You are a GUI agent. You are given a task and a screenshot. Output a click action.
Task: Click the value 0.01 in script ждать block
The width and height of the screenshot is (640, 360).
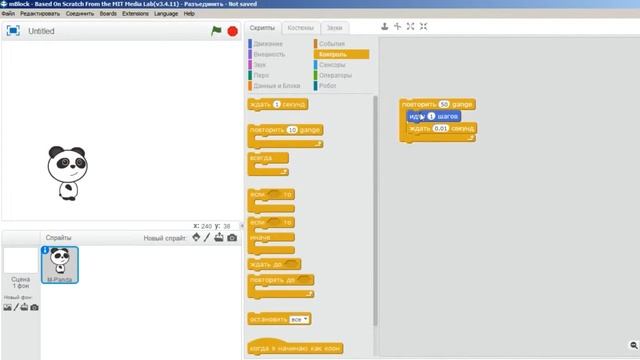[440, 129]
